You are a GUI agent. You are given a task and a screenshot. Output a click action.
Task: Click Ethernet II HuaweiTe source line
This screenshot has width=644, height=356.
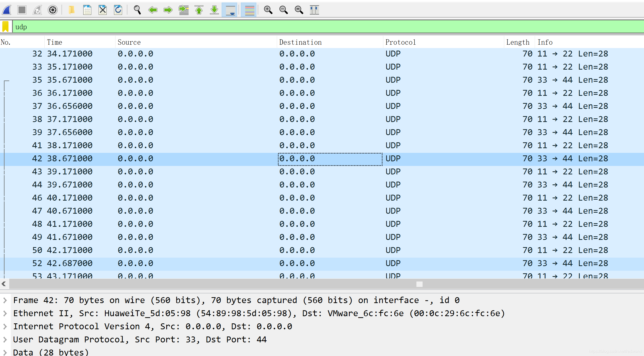(x=259, y=313)
